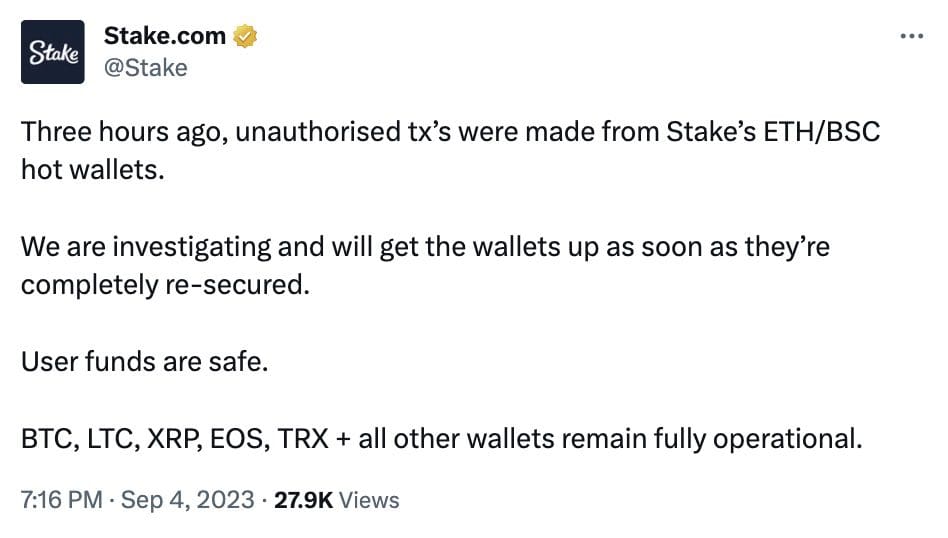Select 'User funds are safe.' sentence
The height and width of the screenshot is (538, 948).
[x=144, y=361]
